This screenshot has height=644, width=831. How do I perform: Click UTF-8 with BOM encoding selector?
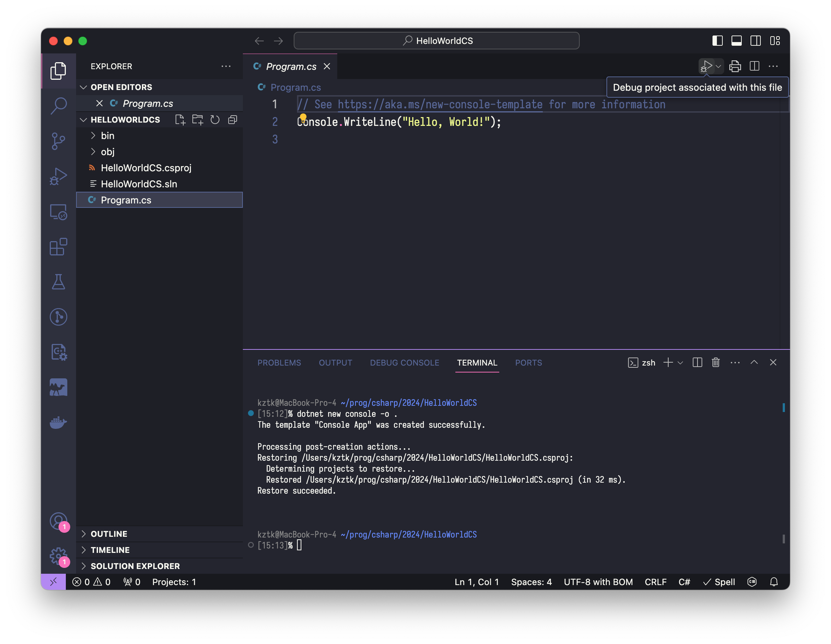tap(598, 581)
